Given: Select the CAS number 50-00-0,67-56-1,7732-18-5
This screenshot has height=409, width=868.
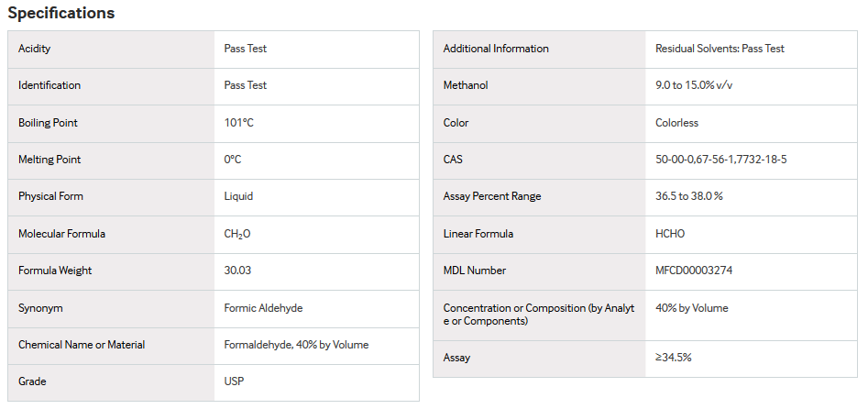Looking at the screenshot, I should (x=721, y=160).
